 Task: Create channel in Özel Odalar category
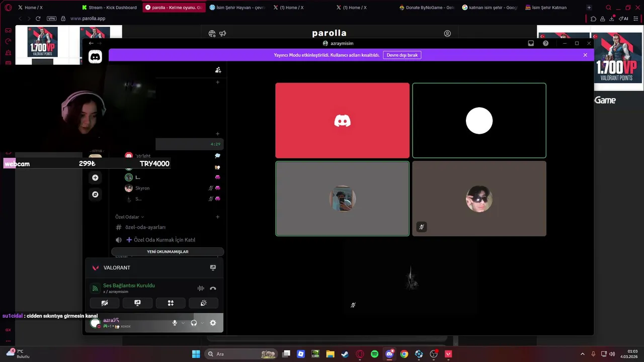pos(217,217)
